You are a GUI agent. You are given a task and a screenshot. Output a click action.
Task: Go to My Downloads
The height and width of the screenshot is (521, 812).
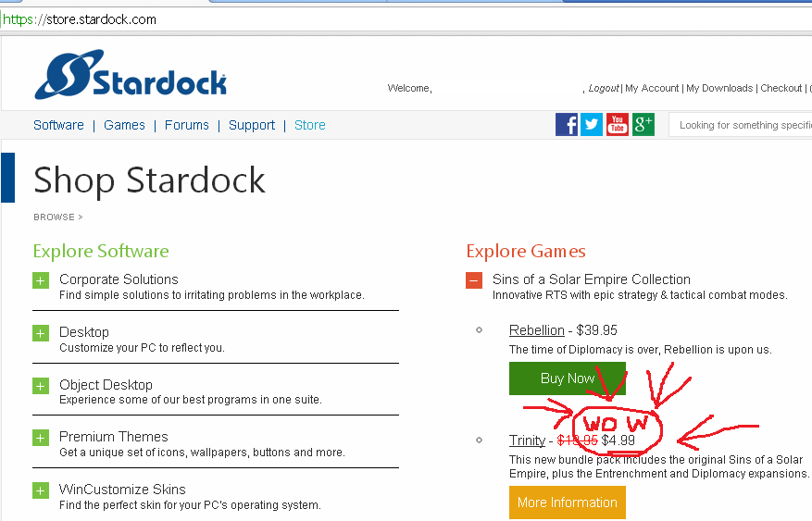pos(719,89)
